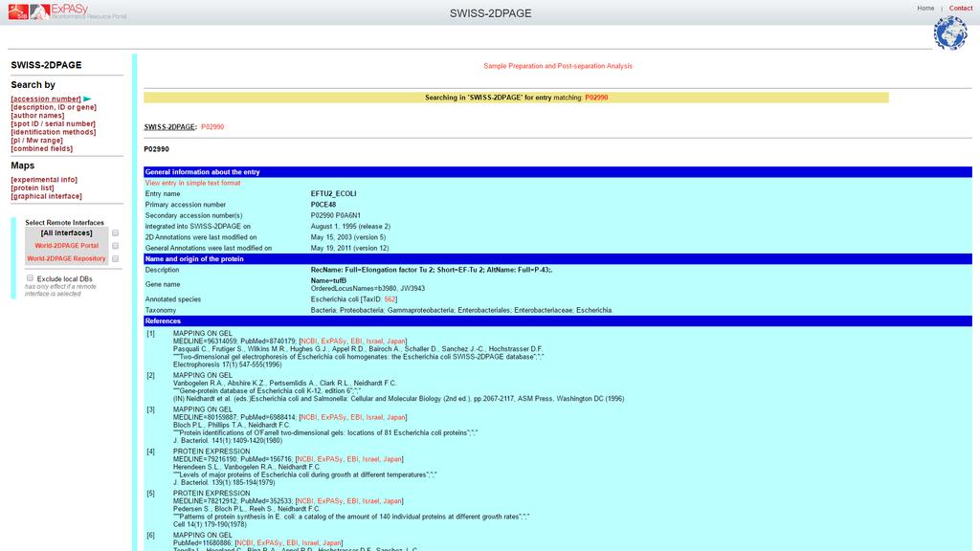
Task: Click P02990 in the yellow search banner
Action: point(596,98)
